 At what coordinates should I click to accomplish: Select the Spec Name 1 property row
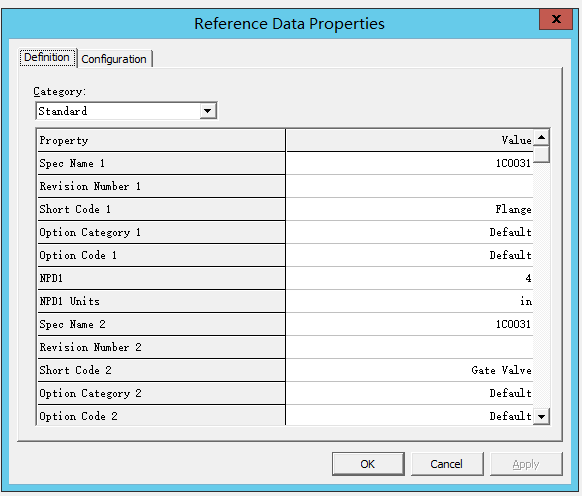(161, 163)
